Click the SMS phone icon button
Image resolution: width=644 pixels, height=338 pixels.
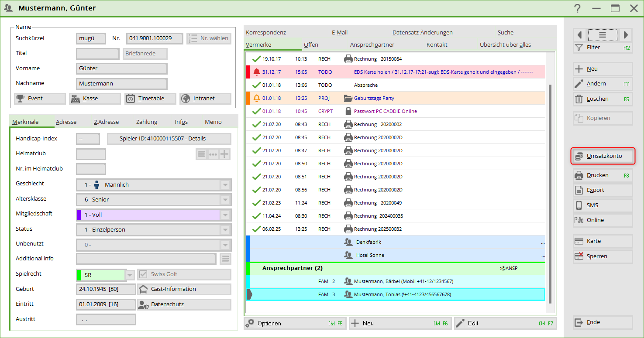click(579, 205)
